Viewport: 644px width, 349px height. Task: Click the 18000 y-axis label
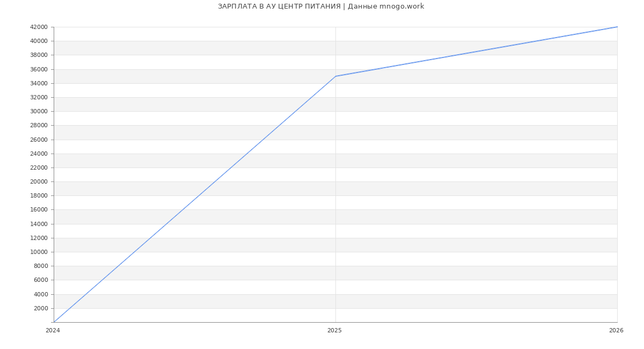(x=39, y=195)
